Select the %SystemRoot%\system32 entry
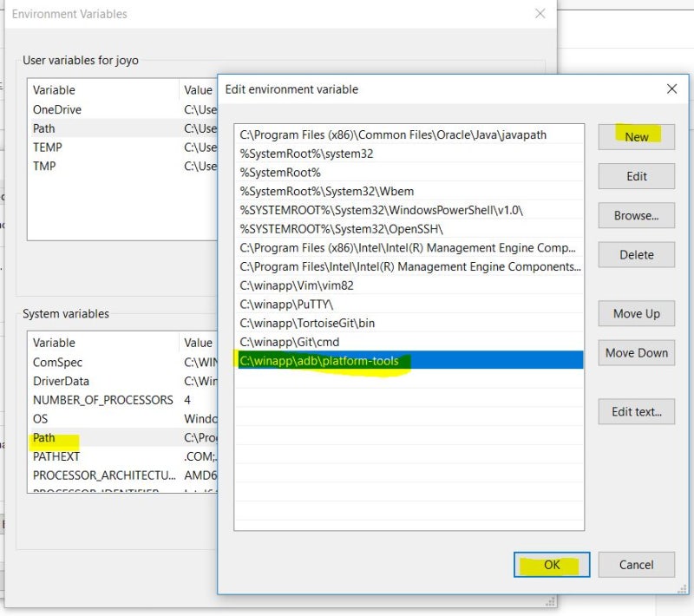Viewport: 694px width, 616px height. [409, 154]
